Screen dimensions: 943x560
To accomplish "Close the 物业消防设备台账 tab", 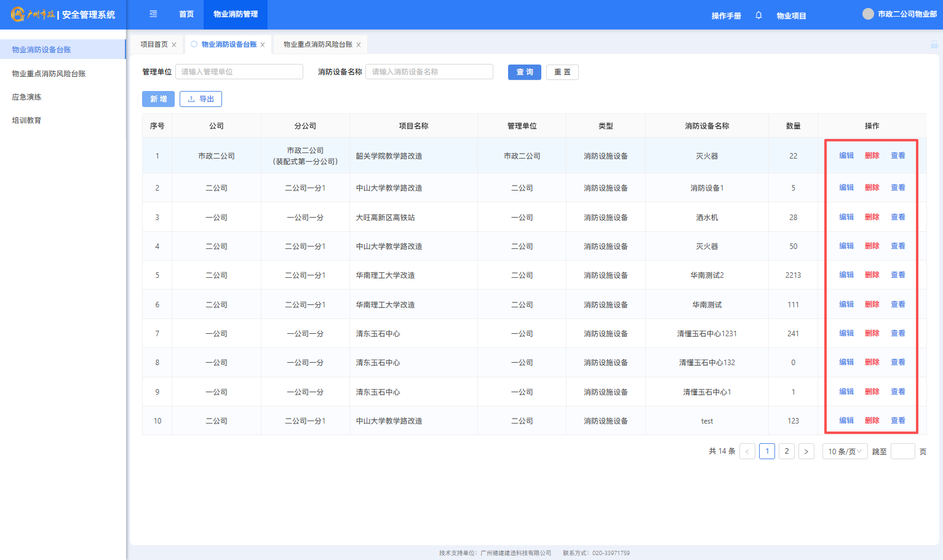I will pos(263,45).
